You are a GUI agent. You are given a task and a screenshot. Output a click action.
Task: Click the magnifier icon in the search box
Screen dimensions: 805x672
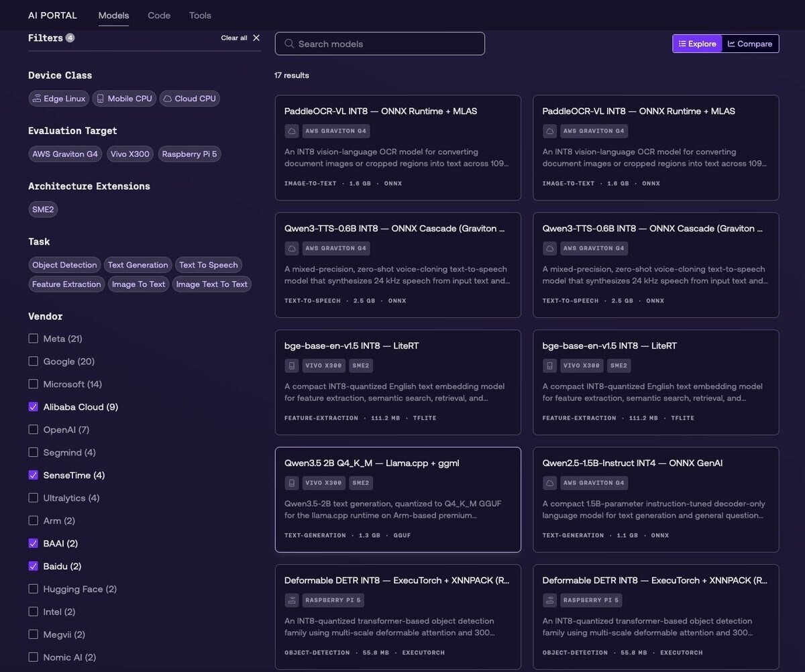(289, 44)
